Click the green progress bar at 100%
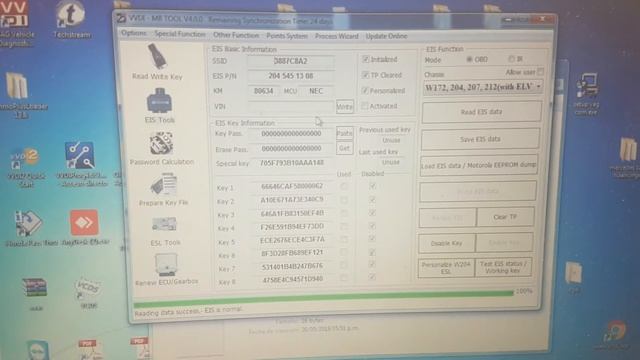Screen dimensions: 640x360 323,299
